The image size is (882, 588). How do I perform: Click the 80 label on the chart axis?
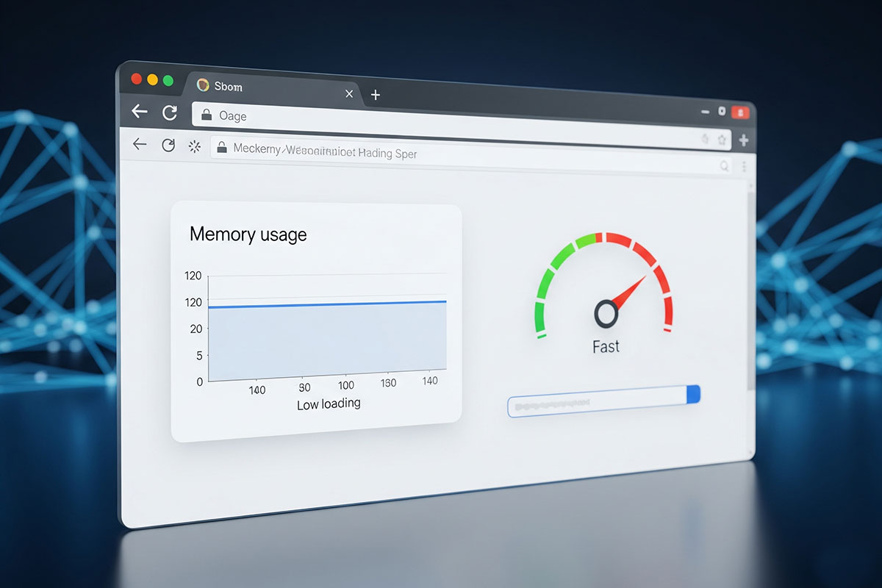click(305, 387)
